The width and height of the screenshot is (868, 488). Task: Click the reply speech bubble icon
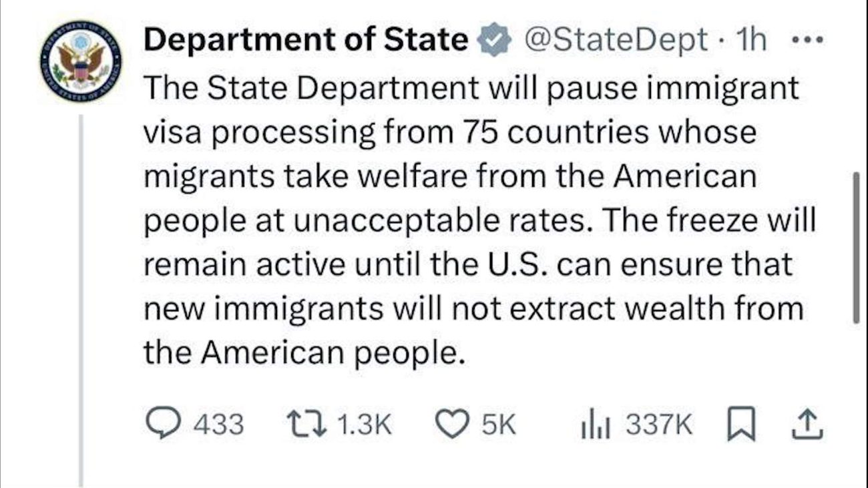point(159,425)
